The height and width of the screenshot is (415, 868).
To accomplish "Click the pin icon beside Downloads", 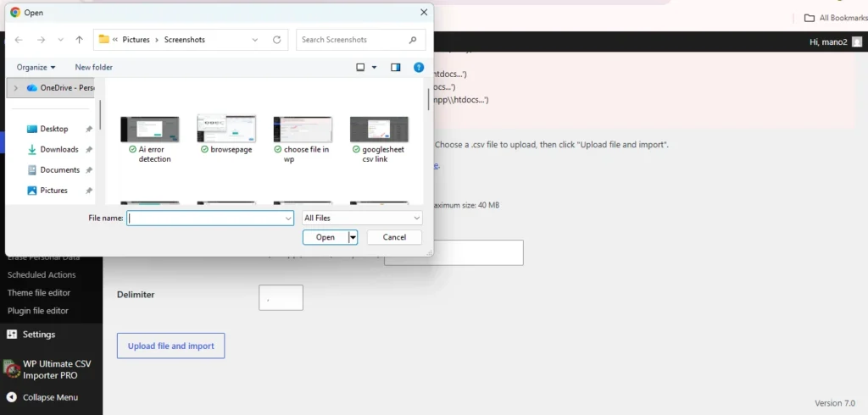I will click(x=88, y=149).
